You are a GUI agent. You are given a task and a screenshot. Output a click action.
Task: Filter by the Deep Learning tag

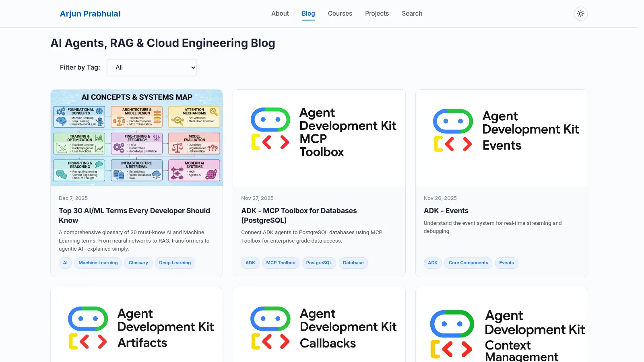[x=175, y=263]
